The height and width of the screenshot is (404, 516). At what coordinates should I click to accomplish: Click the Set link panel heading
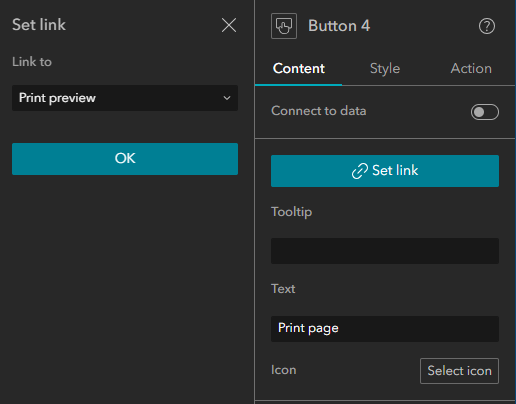pos(39,25)
